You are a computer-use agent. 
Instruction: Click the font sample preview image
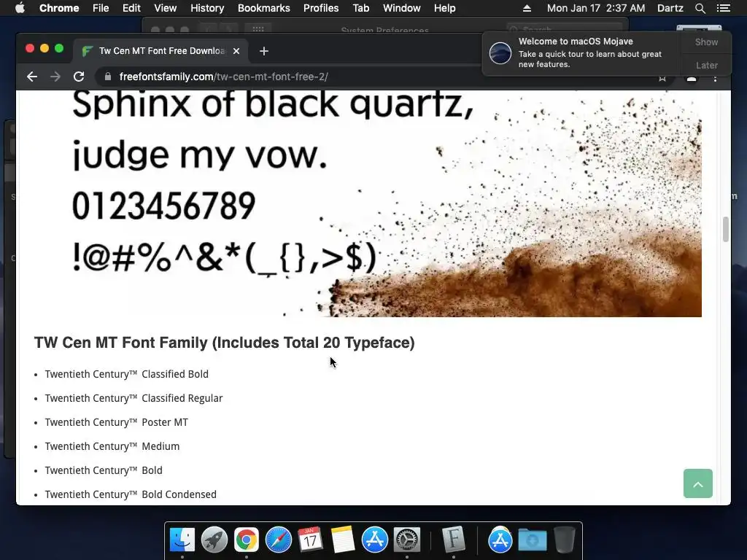[368, 204]
